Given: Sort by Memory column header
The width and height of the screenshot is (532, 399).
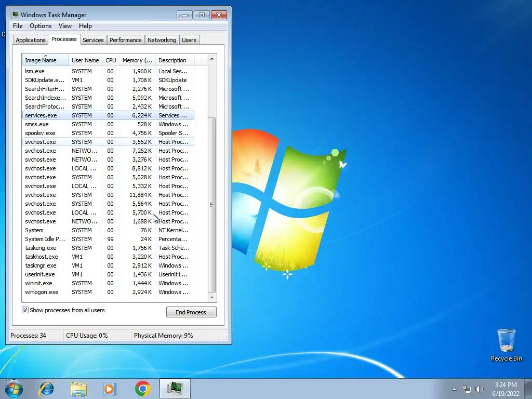Looking at the screenshot, I should [x=137, y=60].
